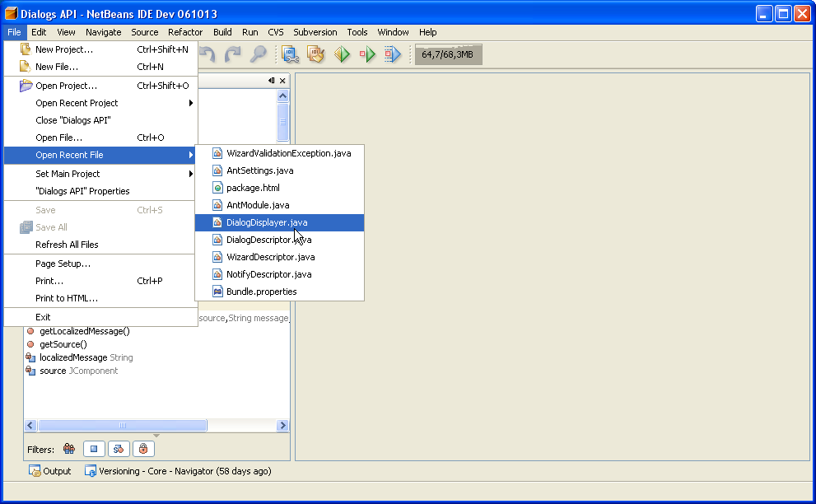Select the localizedMessage String field

[x=86, y=357]
